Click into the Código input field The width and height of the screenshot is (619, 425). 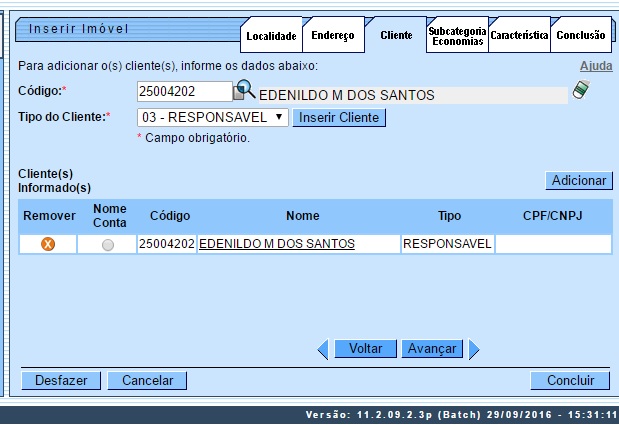[x=183, y=91]
